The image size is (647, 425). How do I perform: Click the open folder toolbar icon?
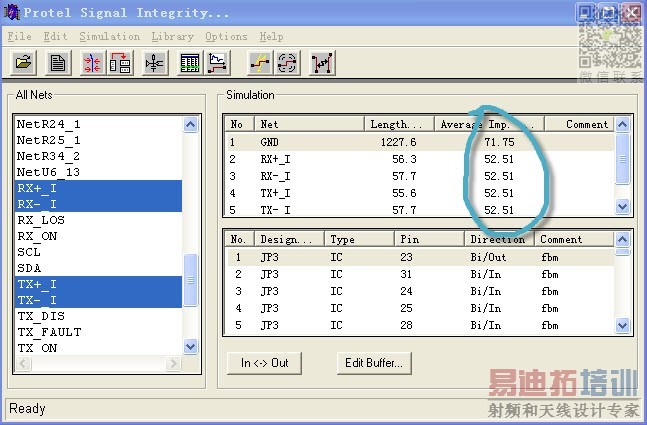pos(24,63)
